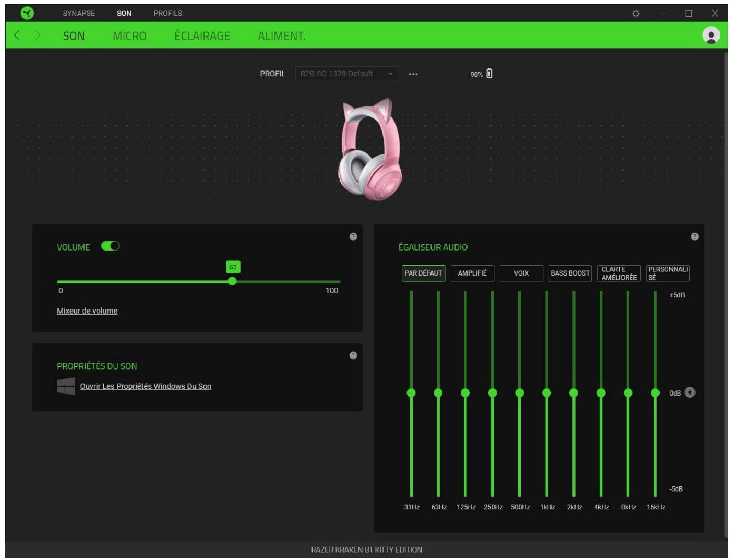
Task: Open the MICRO subtab
Action: 129,35
